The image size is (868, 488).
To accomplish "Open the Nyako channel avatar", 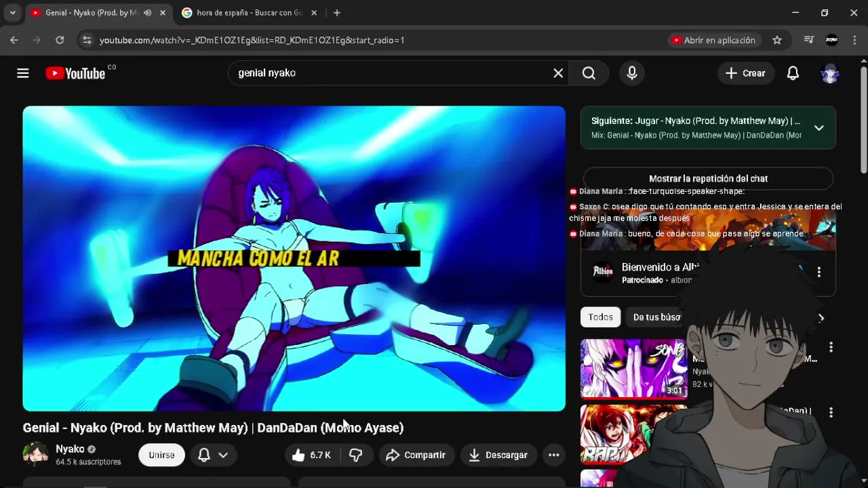I will coord(35,454).
